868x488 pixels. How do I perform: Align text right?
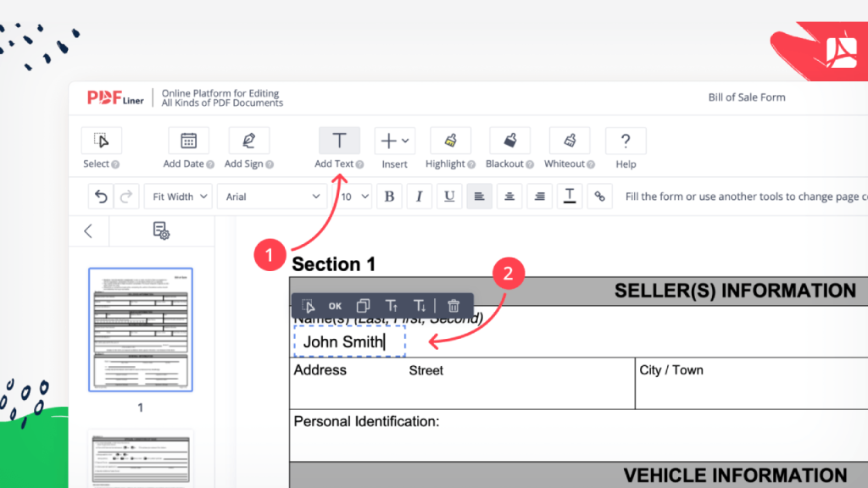[539, 197]
